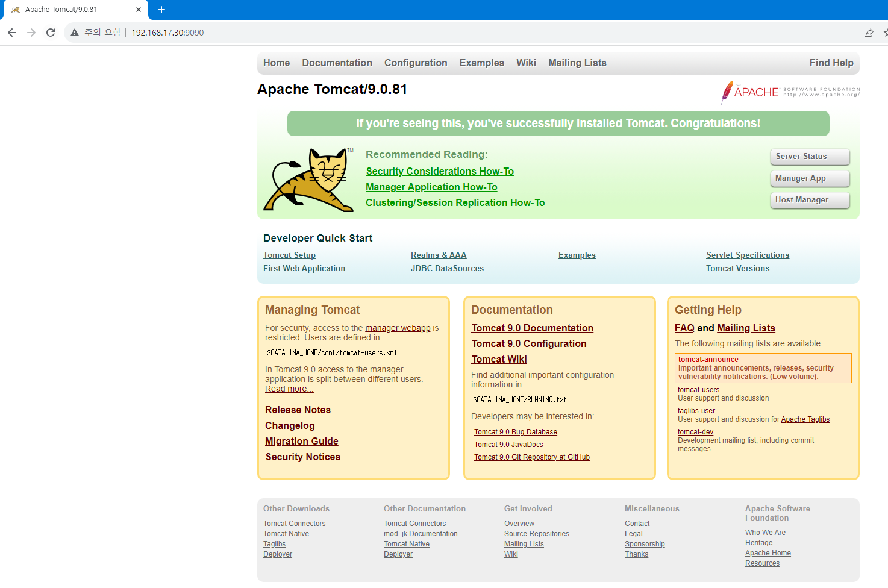
Task: Click the Host Manager button
Action: (x=810, y=200)
